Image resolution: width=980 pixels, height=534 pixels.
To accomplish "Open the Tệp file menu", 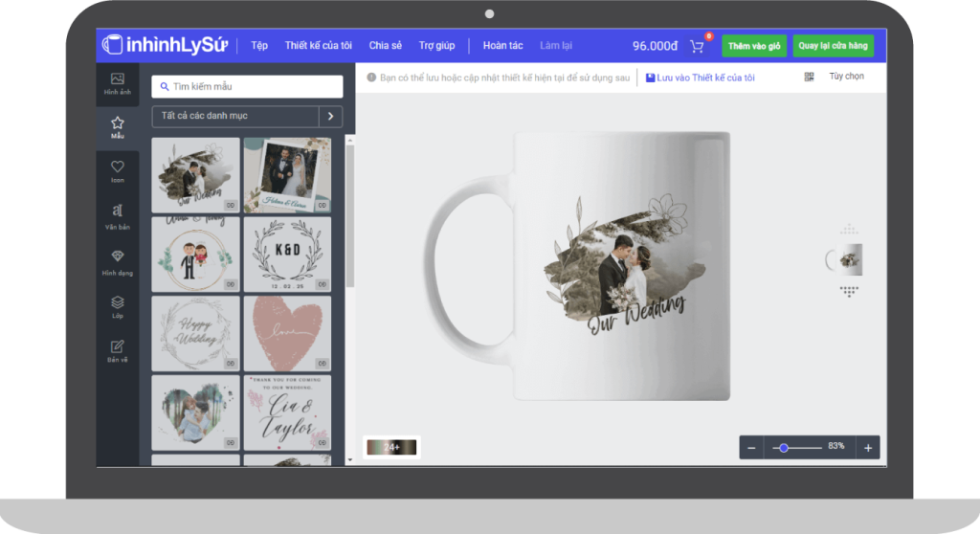I will click(259, 46).
